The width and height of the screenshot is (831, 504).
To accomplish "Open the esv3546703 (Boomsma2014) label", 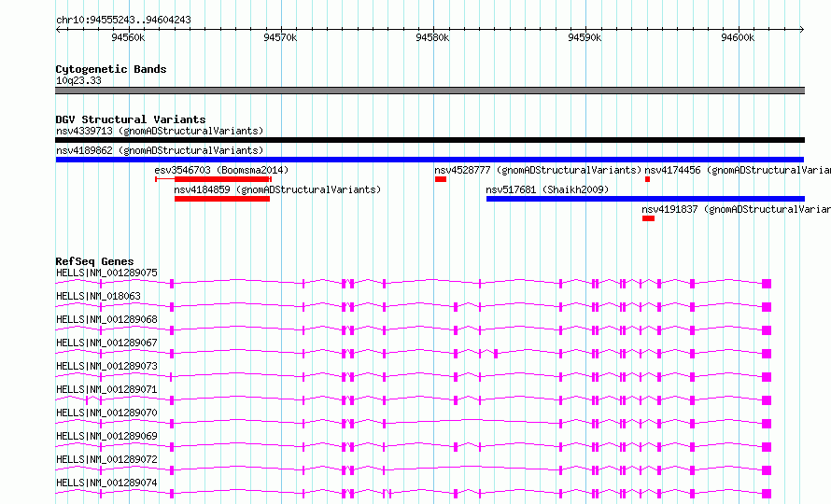I will (x=221, y=170).
